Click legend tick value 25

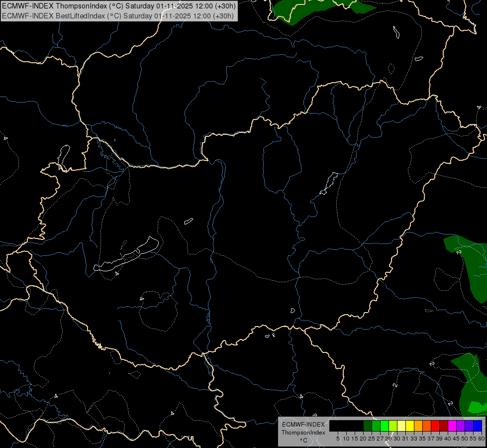[372, 439]
